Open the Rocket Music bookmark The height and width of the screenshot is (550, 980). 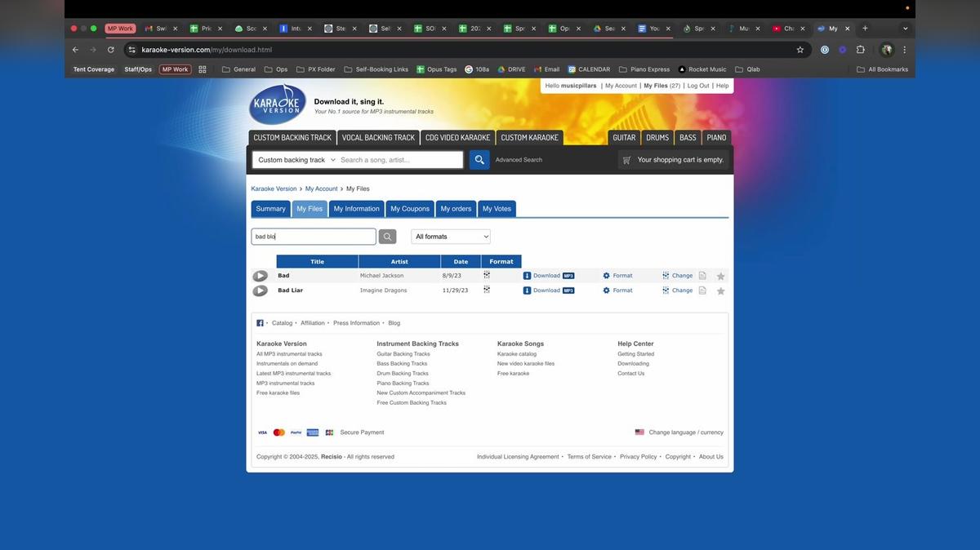[702, 69]
